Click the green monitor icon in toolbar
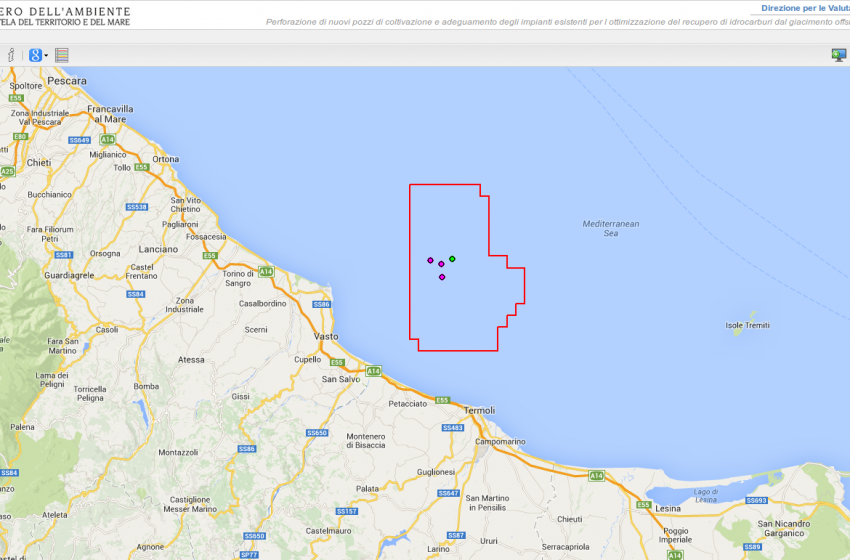 [x=838, y=55]
